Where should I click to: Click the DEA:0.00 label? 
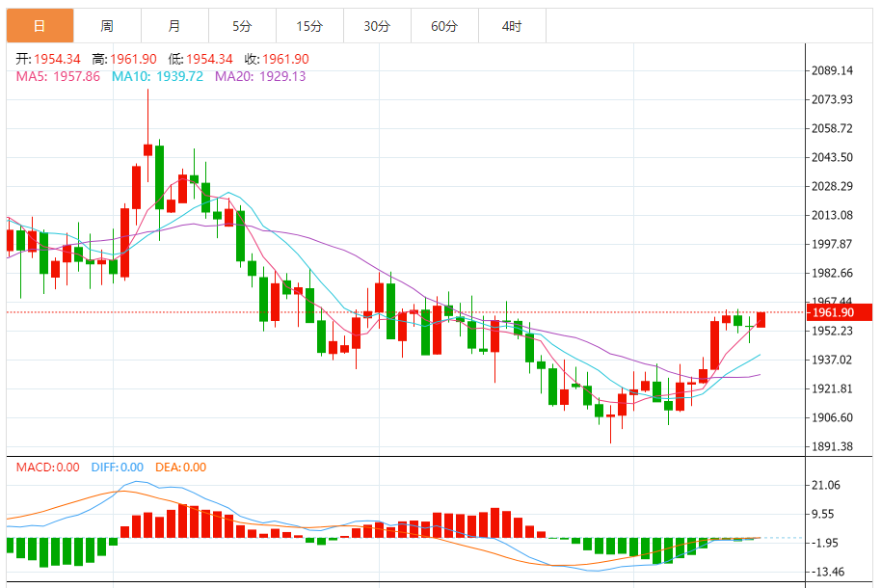pos(180,468)
